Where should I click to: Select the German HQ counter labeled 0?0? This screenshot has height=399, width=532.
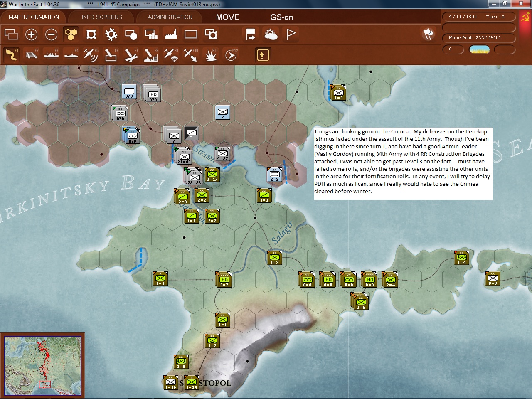(152, 94)
